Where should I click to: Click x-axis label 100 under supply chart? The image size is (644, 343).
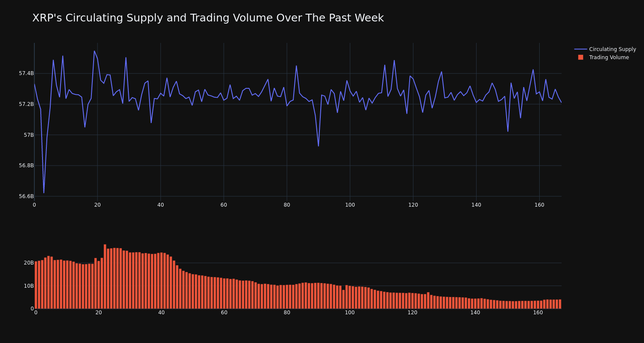point(350,205)
